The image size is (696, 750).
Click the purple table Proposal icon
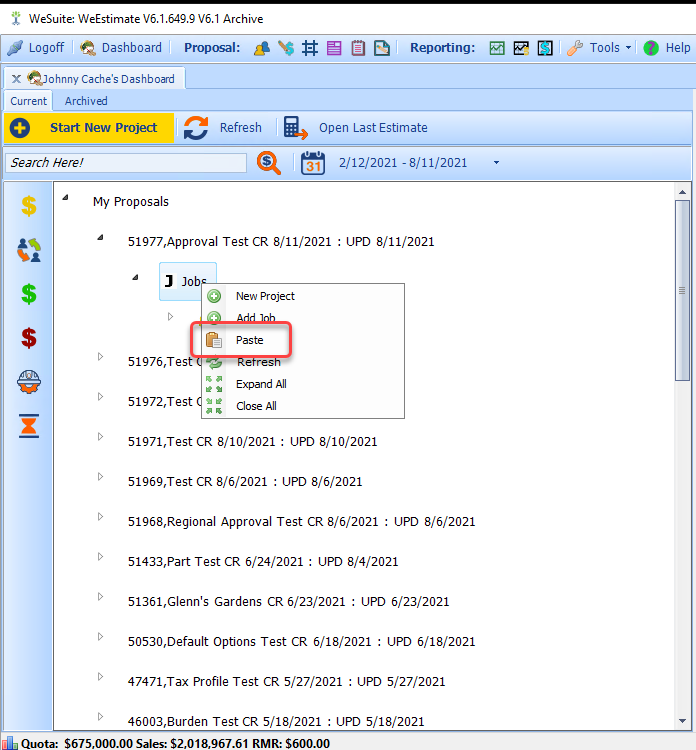tap(334, 48)
